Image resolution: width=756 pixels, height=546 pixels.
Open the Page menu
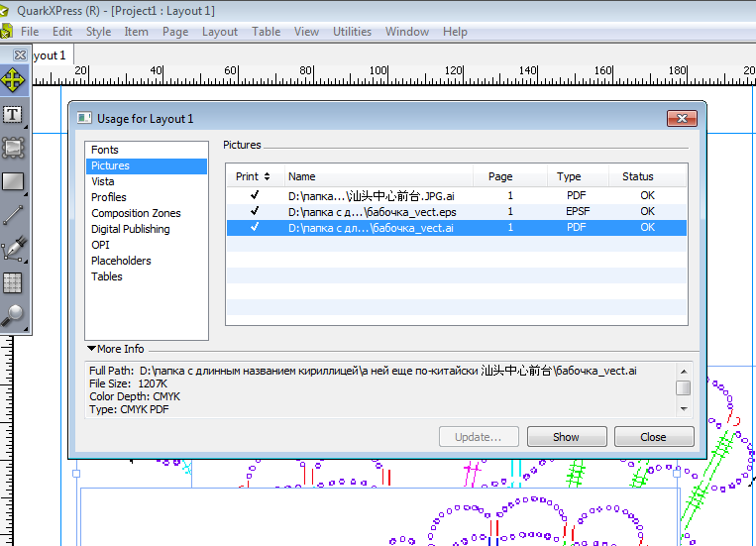pyautogui.click(x=175, y=32)
